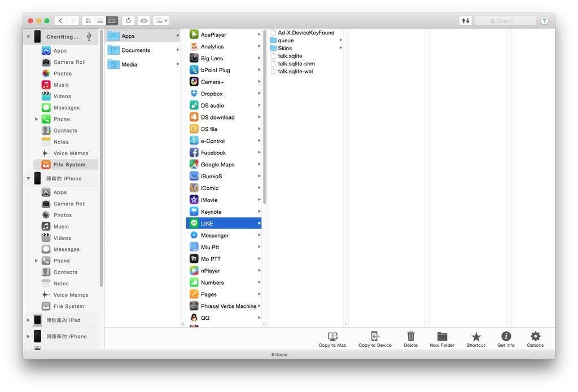The height and width of the screenshot is (392, 578).
Task: Click the Shortcut star icon
Action: (476, 337)
